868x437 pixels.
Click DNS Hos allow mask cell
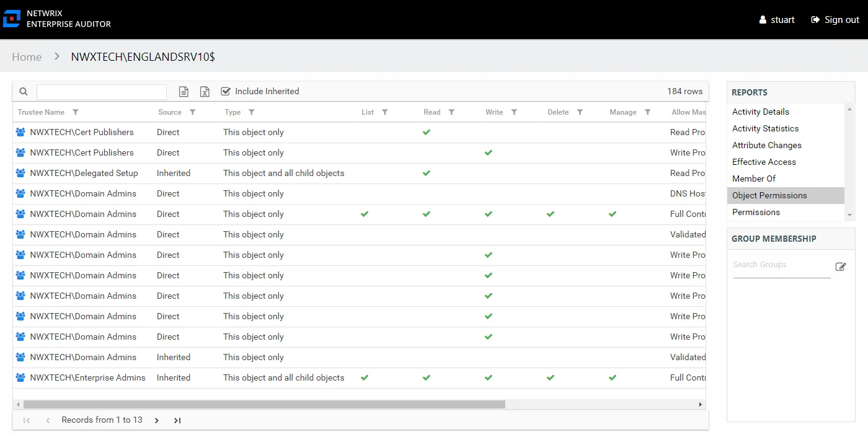[688, 193]
